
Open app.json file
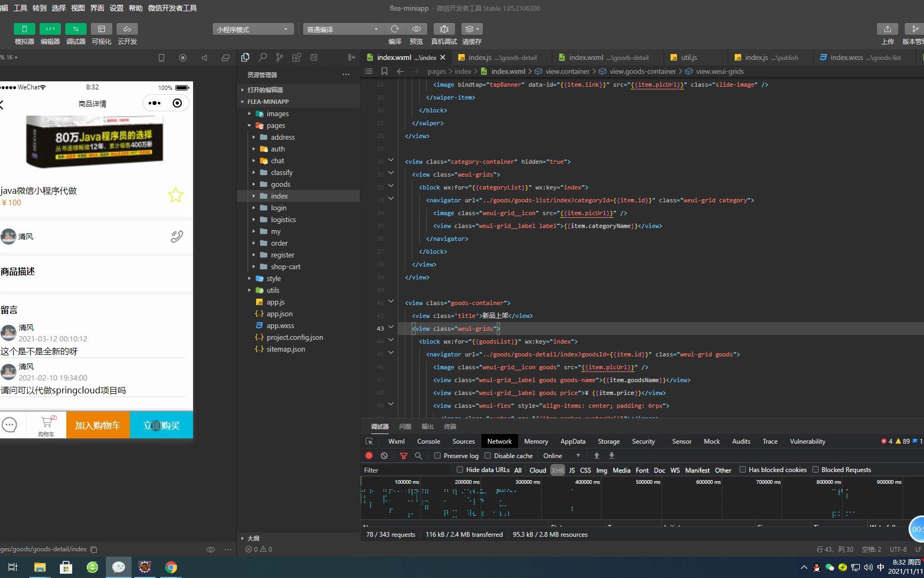pyautogui.click(x=279, y=314)
